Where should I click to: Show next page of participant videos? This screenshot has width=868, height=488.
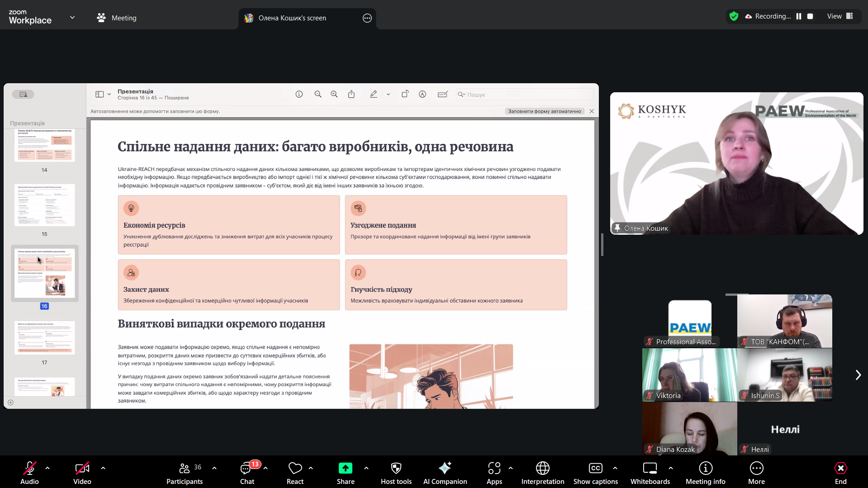(x=858, y=375)
